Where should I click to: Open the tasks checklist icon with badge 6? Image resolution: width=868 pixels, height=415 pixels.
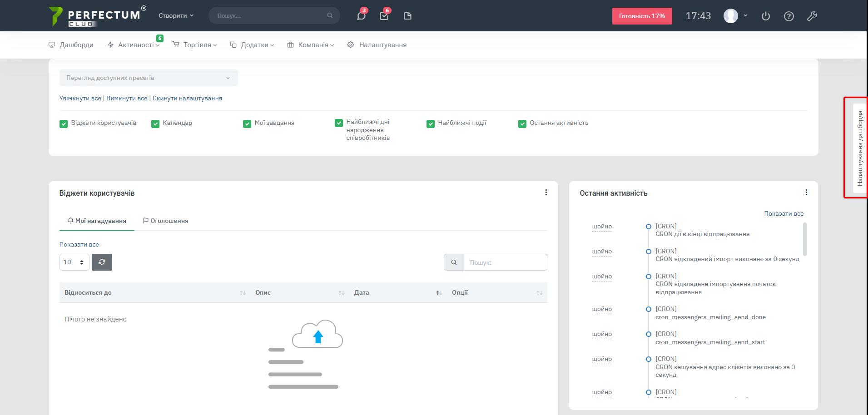(x=384, y=16)
